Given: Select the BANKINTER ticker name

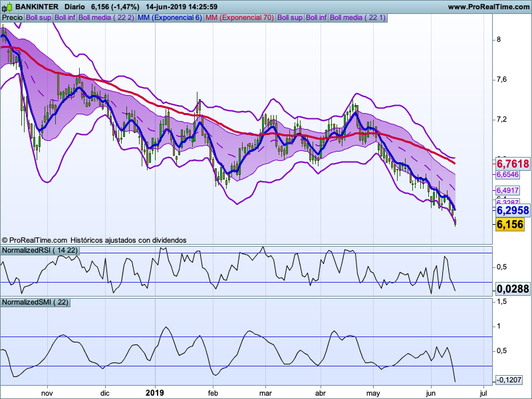Looking at the screenshot, I should [x=37, y=7].
